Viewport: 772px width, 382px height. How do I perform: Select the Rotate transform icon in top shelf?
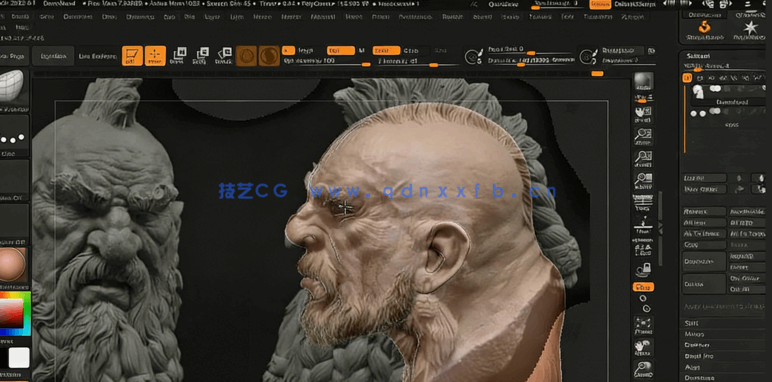coord(224,56)
